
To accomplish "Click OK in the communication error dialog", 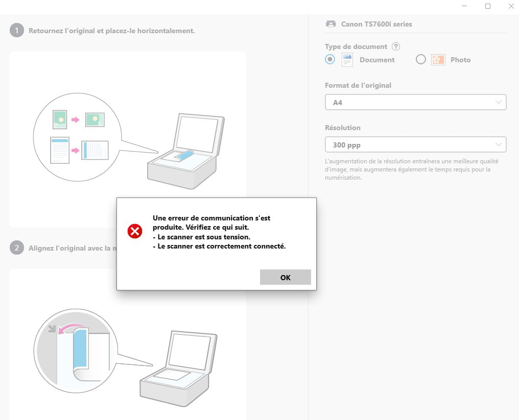I will pyautogui.click(x=286, y=277).
